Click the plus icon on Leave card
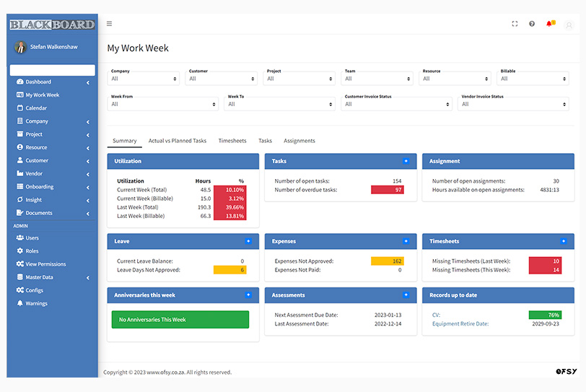The image size is (586, 392). click(248, 241)
